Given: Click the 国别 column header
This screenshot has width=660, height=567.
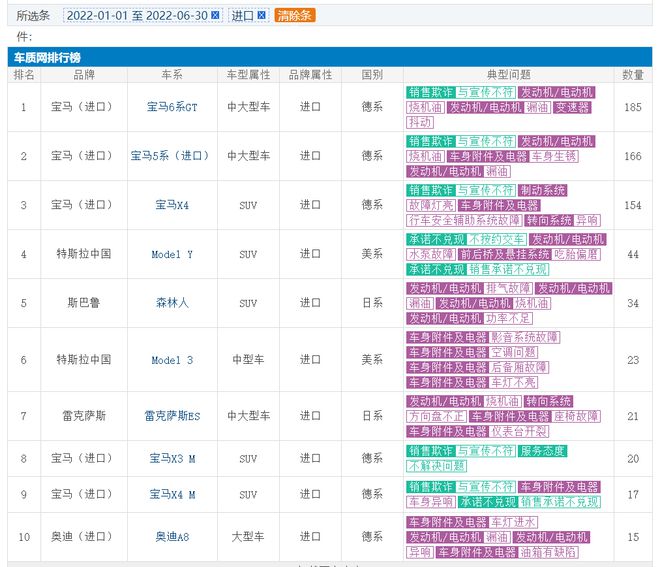Looking at the screenshot, I should pos(372,75).
